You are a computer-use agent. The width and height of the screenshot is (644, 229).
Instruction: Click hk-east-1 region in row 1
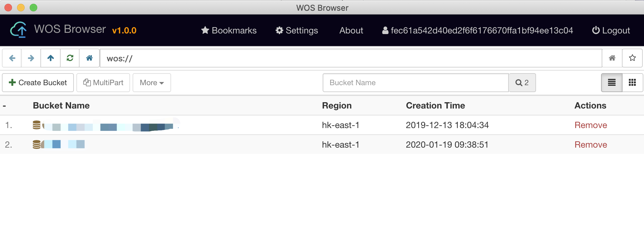[x=341, y=125]
